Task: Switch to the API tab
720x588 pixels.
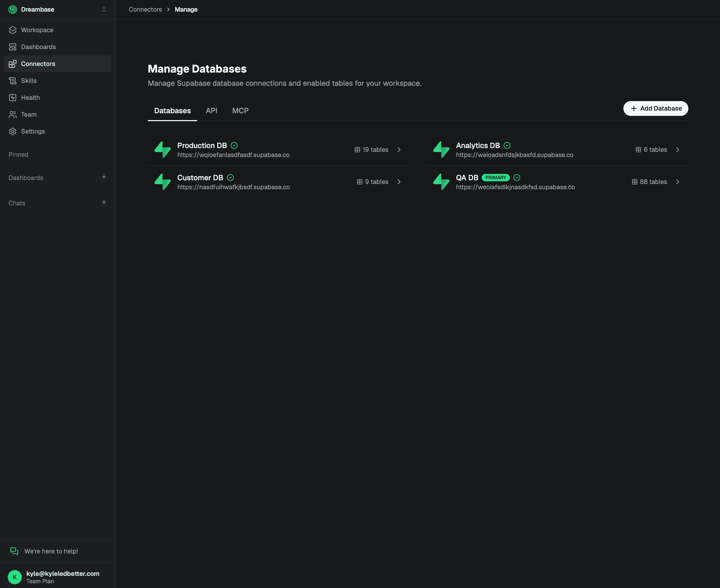Action: (211, 111)
